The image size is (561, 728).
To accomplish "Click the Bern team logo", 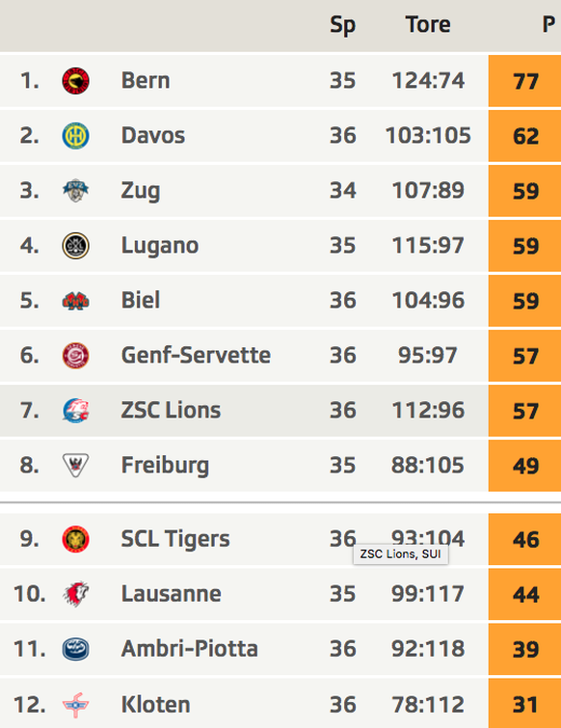I will coord(75,81).
